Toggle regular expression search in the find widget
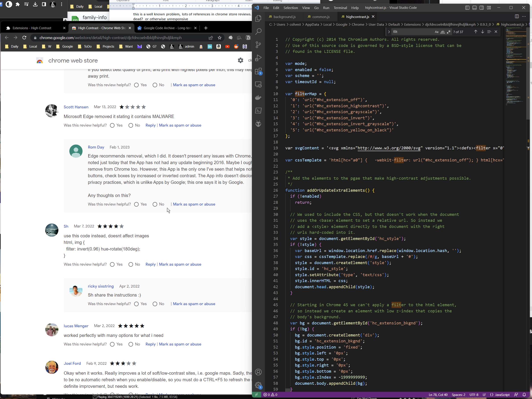Screen dimensions: 532x399 click(x=449, y=32)
